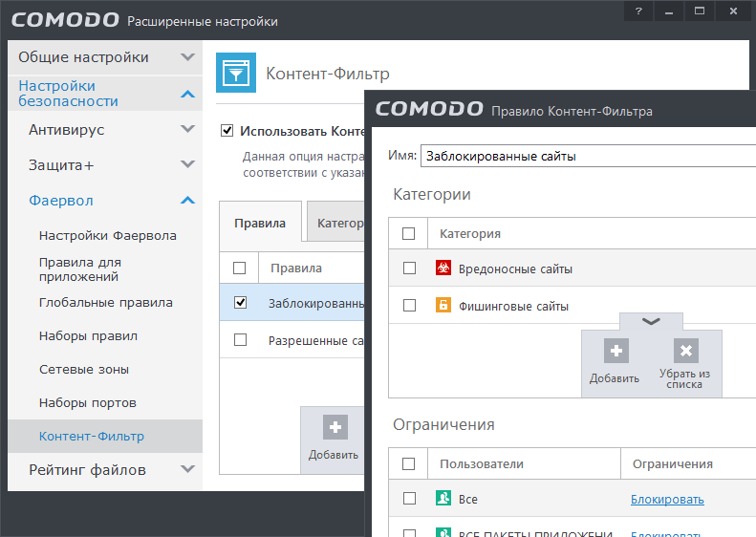Click the red malicious sites biohazard icon
The image size is (756, 537).
point(443,268)
